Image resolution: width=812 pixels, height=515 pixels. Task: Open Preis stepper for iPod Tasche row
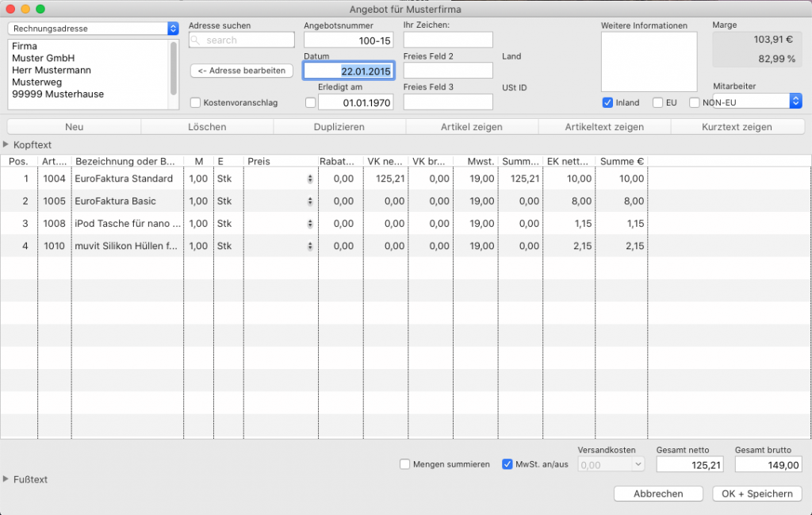(x=310, y=224)
